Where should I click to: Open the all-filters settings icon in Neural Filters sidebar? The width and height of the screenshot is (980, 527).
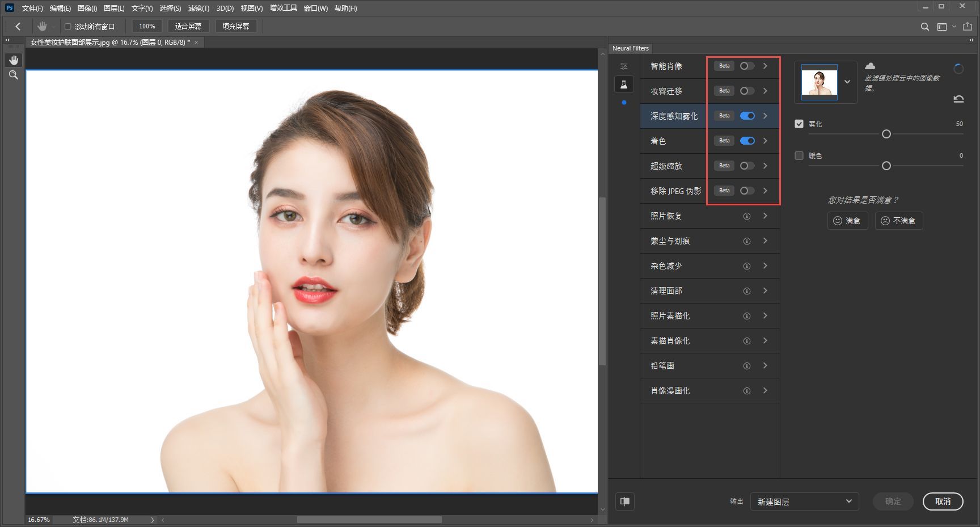(x=624, y=66)
